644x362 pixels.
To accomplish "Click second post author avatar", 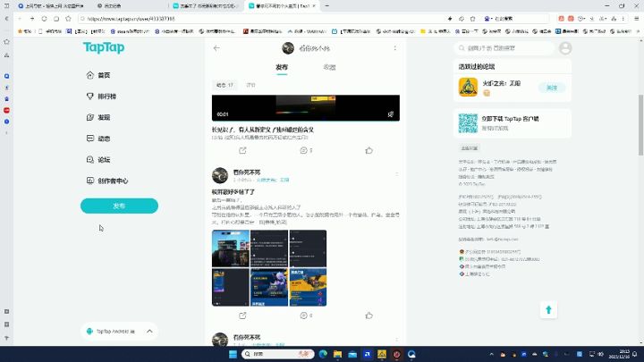I will pos(220,176).
